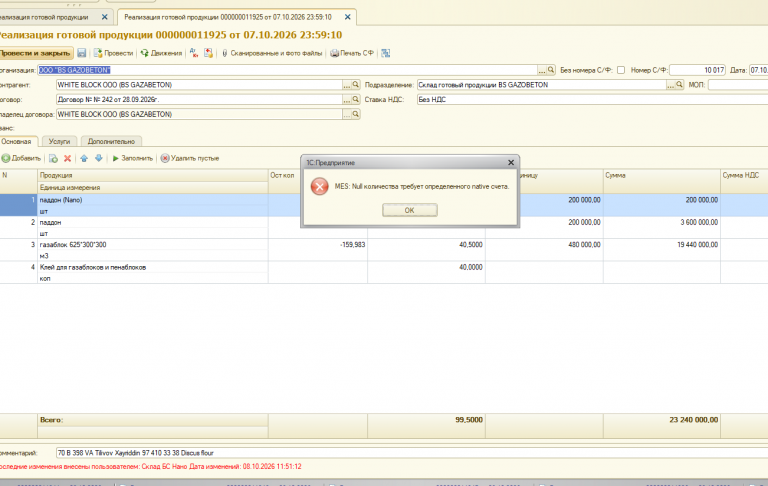Click Удалить пустые button
This screenshot has width=768, height=486.
190,158
